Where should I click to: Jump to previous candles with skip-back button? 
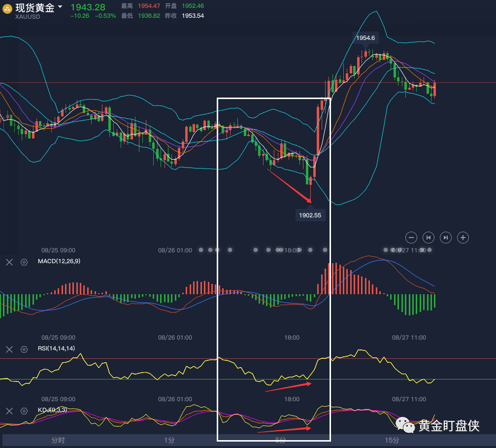pyautogui.click(x=429, y=238)
